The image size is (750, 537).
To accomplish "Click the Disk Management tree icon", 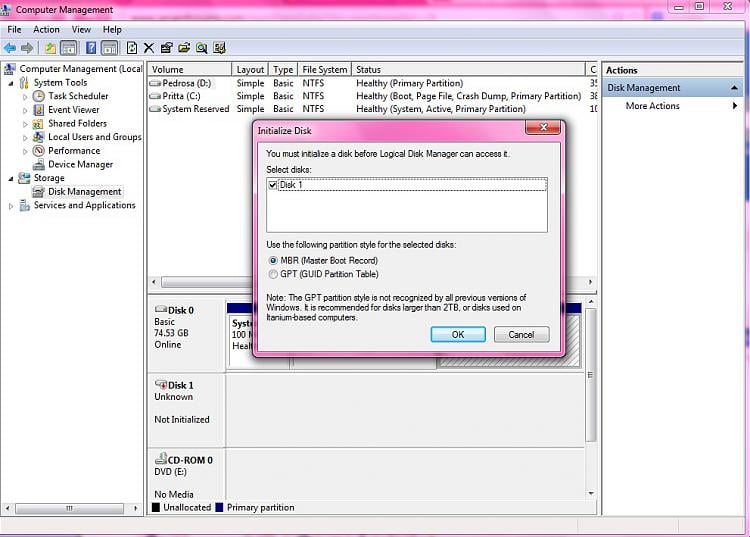I will click(x=38, y=192).
